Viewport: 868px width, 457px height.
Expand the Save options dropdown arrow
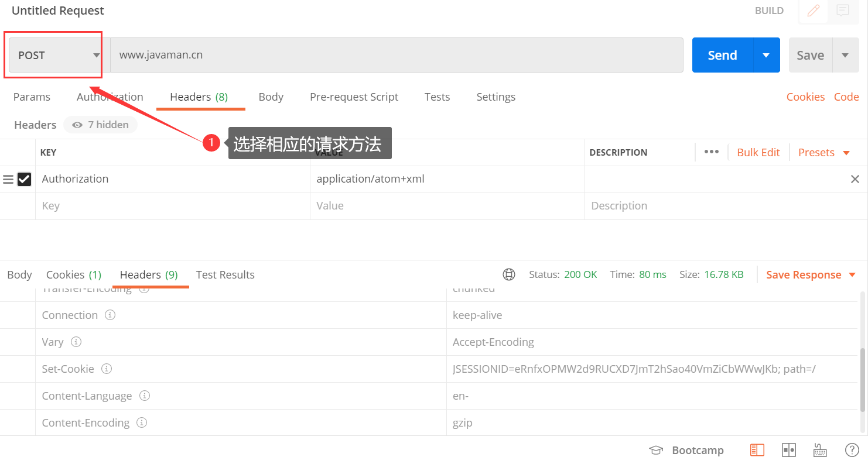pyautogui.click(x=845, y=55)
